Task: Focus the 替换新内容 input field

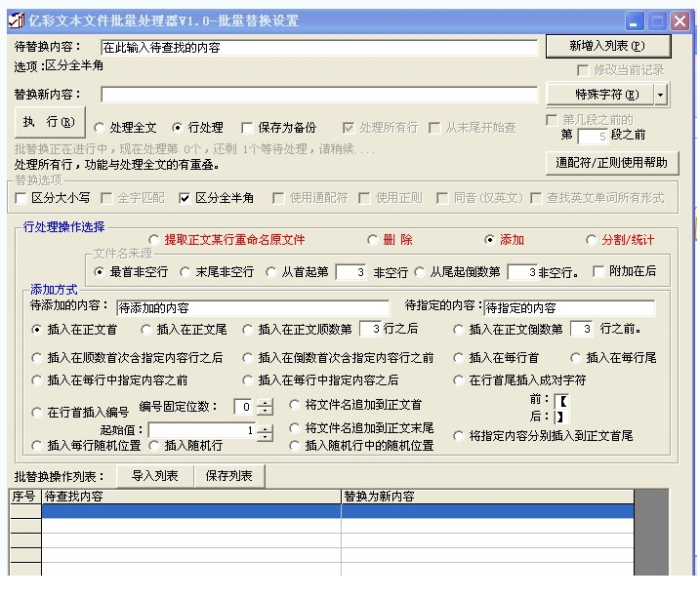Action: (x=319, y=95)
